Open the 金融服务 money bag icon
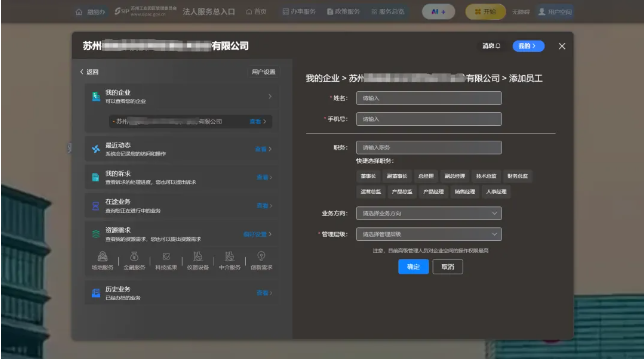This screenshot has height=360, width=644. [x=134, y=257]
